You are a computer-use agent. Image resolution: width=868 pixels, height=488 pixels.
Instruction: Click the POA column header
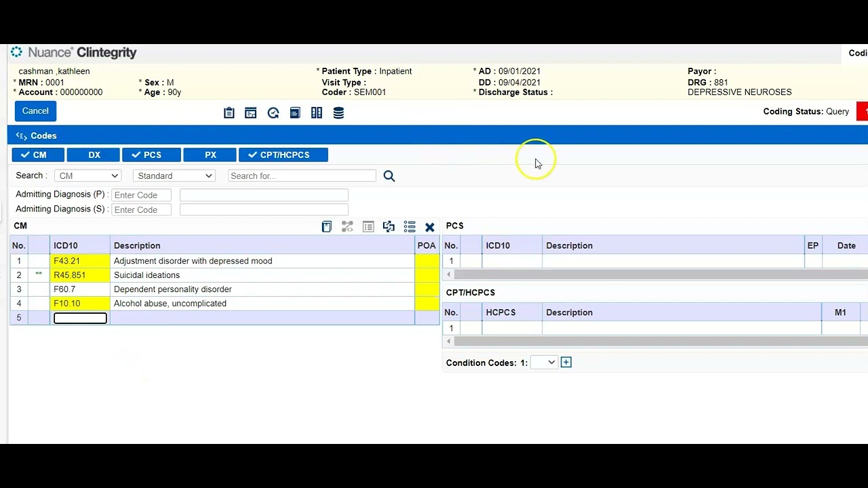coord(427,245)
